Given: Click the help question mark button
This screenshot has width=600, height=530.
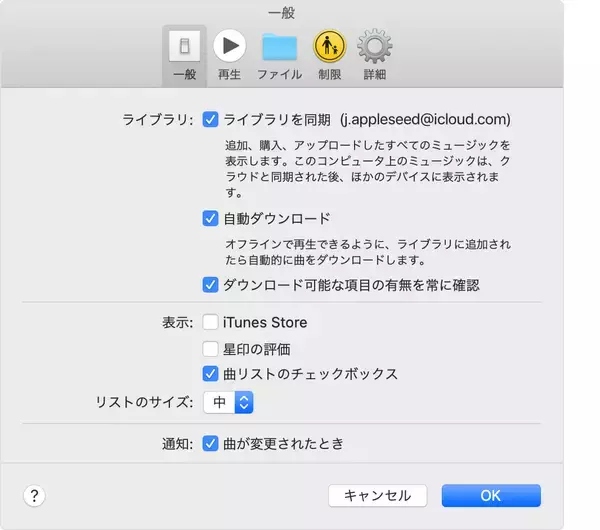Looking at the screenshot, I should coord(34,496).
